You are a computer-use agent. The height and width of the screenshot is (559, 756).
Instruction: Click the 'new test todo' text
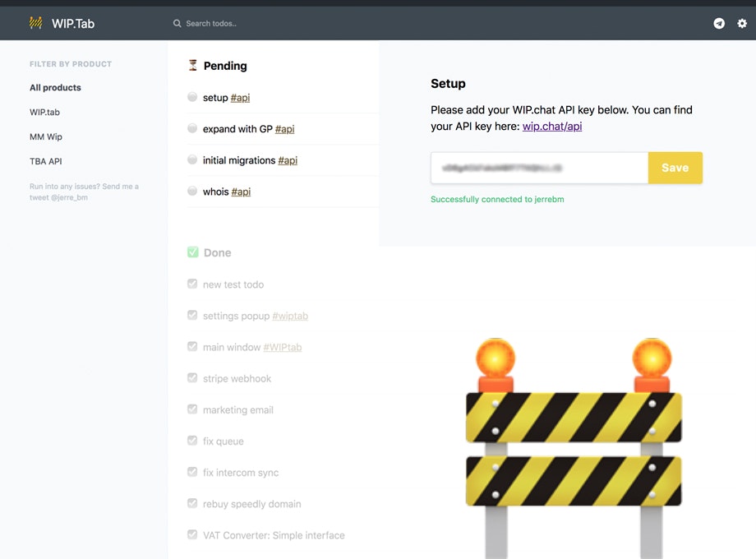point(233,284)
